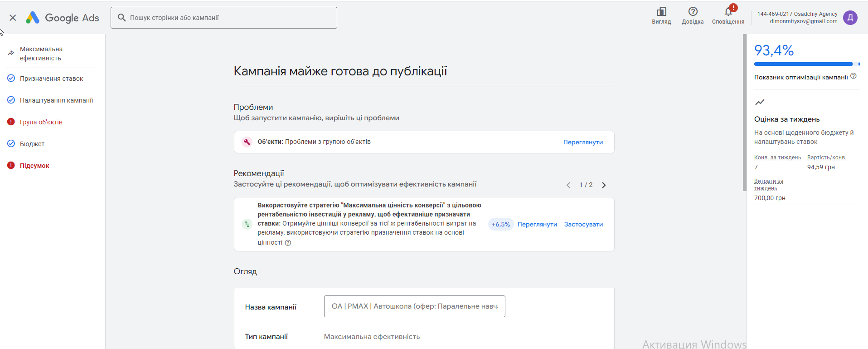Open the Довідка help icon
Viewport: 868px width, 349px height.
pyautogui.click(x=693, y=12)
